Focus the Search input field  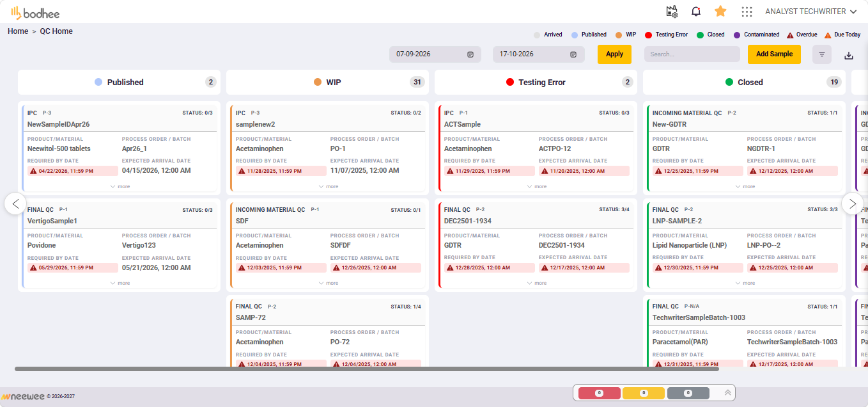click(692, 54)
